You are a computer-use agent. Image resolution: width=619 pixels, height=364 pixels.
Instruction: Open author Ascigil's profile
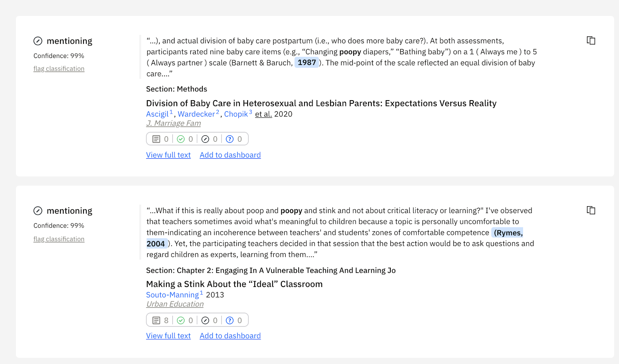coord(157,114)
